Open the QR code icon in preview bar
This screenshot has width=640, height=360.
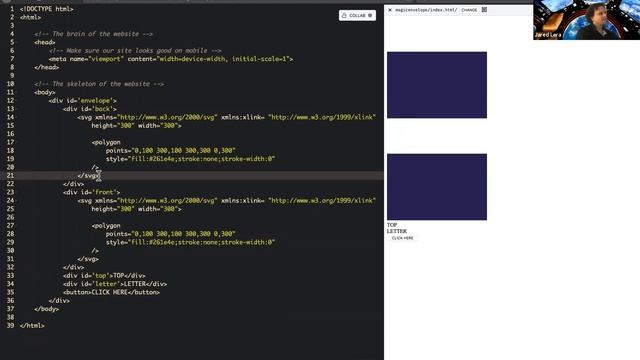pyautogui.click(x=484, y=9)
